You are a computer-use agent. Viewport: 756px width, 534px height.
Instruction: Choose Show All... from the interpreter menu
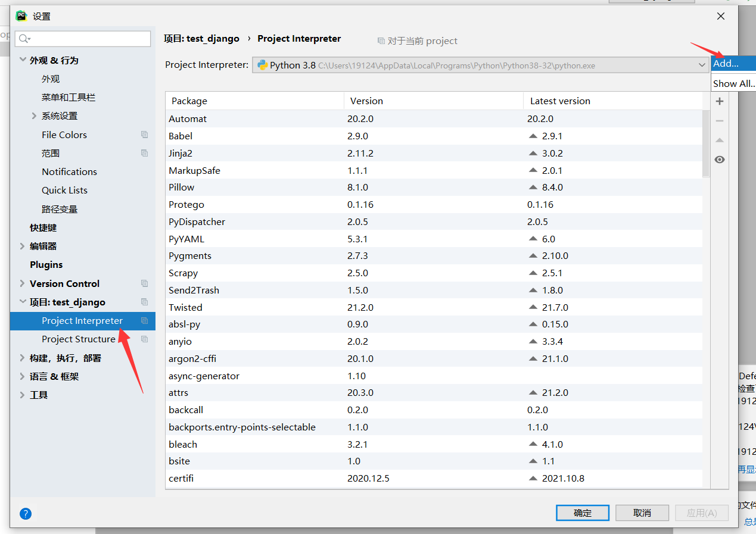(733, 83)
